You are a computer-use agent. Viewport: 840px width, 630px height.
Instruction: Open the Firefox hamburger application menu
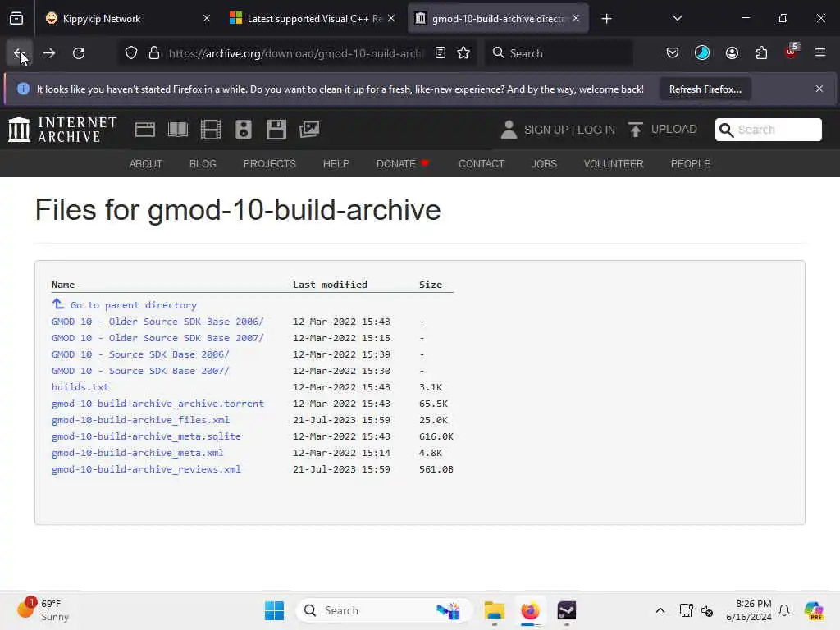click(819, 53)
